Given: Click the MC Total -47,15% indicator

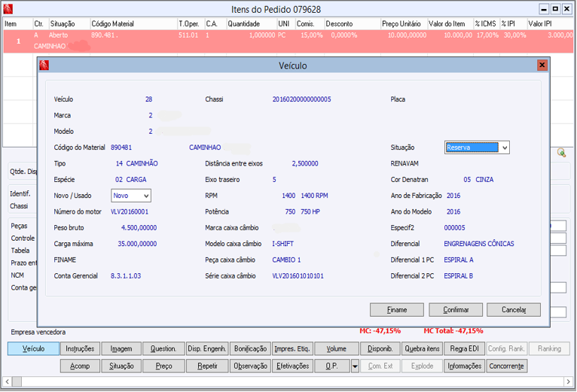Looking at the screenshot, I should (453, 331).
